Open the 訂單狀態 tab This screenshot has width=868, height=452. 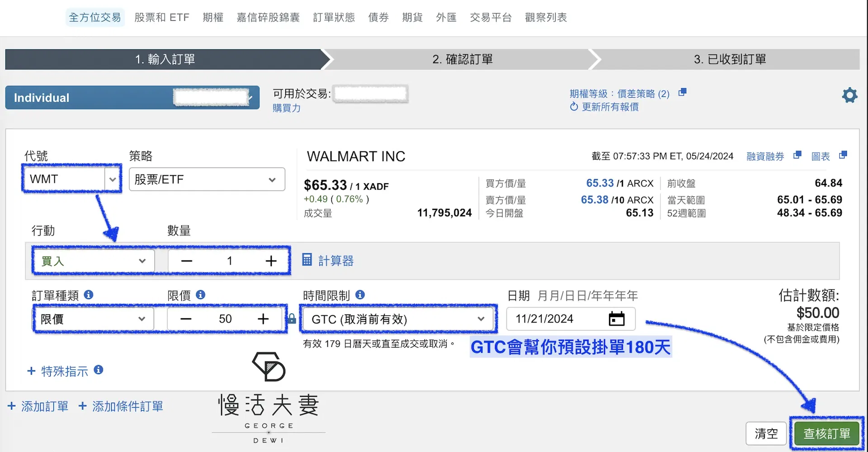[334, 18]
